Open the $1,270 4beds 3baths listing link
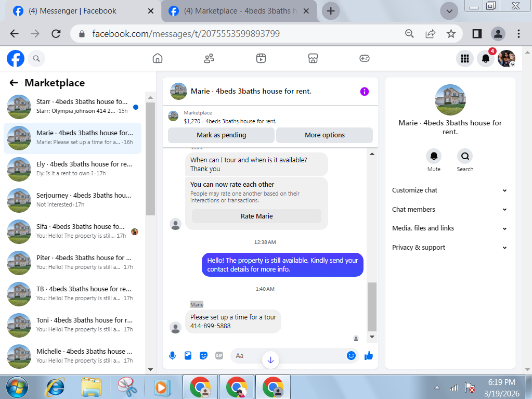The image size is (532, 399). [230, 121]
